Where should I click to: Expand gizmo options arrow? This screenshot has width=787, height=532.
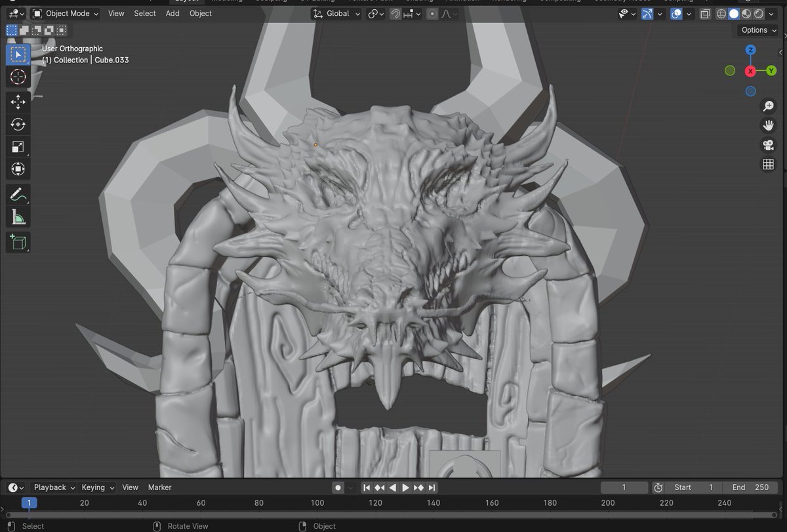coord(660,13)
